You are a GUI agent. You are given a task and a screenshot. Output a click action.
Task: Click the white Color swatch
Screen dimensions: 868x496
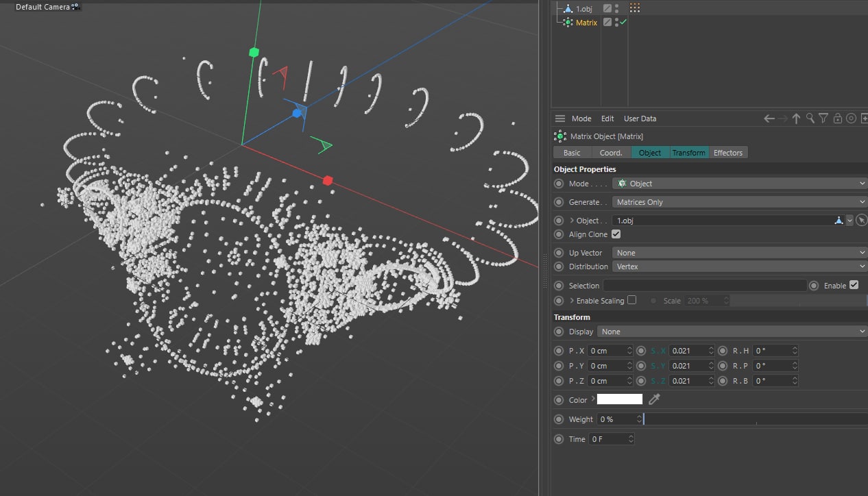(x=620, y=399)
